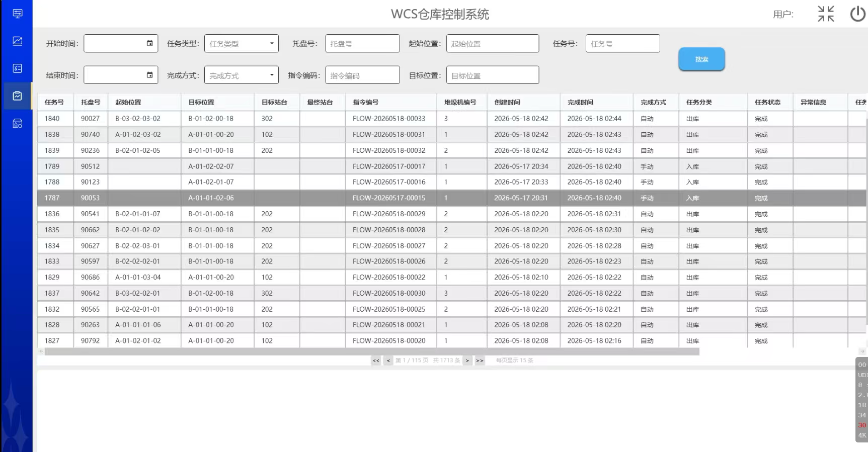
Task: Go to last page with >> button
Action: click(x=480, y=360)
